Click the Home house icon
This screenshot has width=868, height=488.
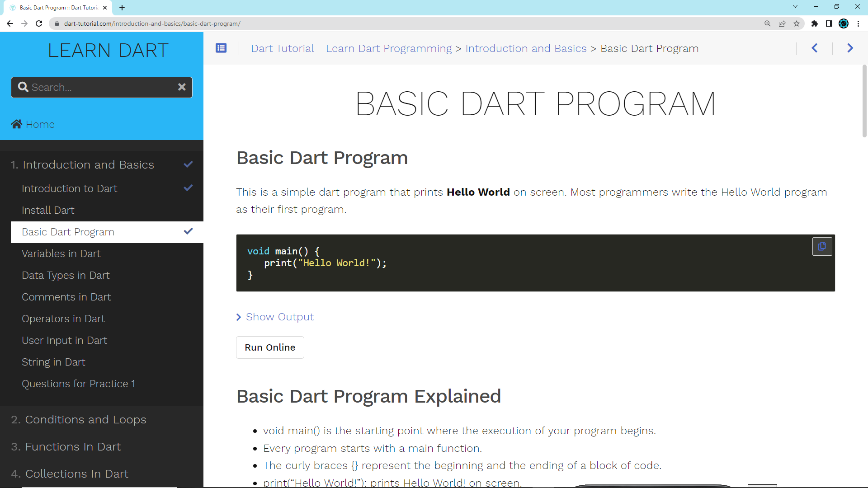click(x=17, y=124)
